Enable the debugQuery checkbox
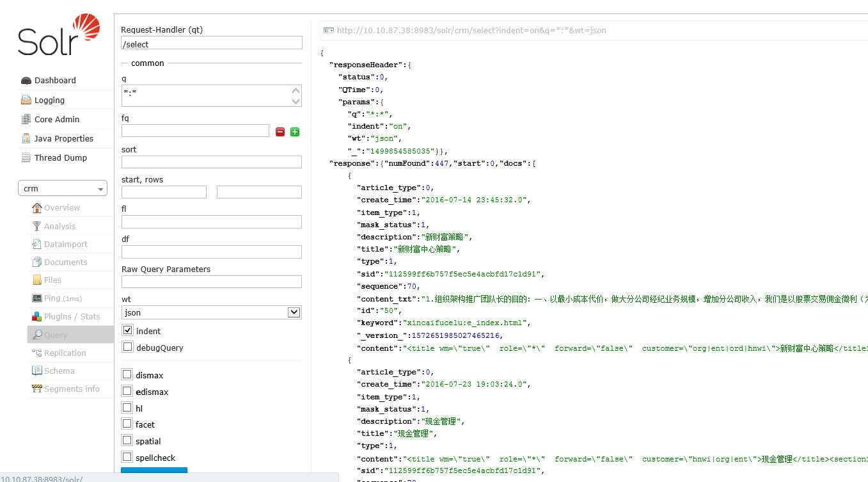 point(127,347)
